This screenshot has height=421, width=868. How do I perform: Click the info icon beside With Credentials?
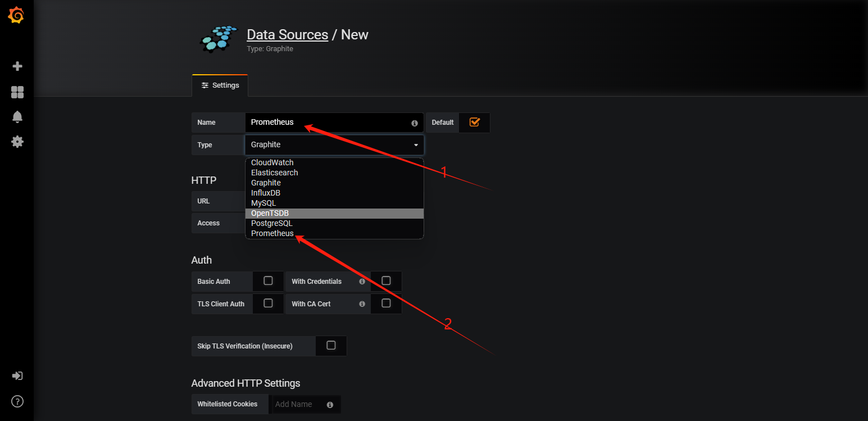pos(362,282)
